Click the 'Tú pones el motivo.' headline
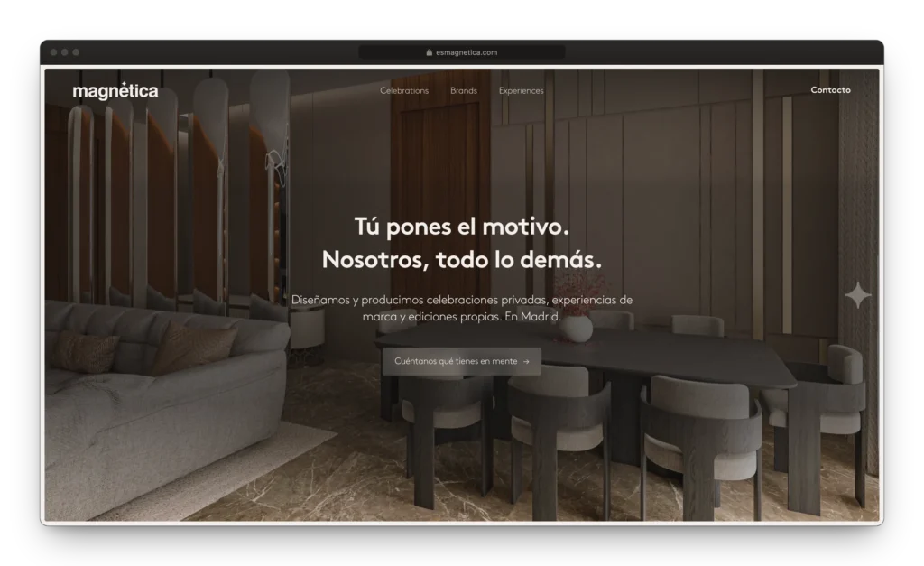 click(462, 227)
